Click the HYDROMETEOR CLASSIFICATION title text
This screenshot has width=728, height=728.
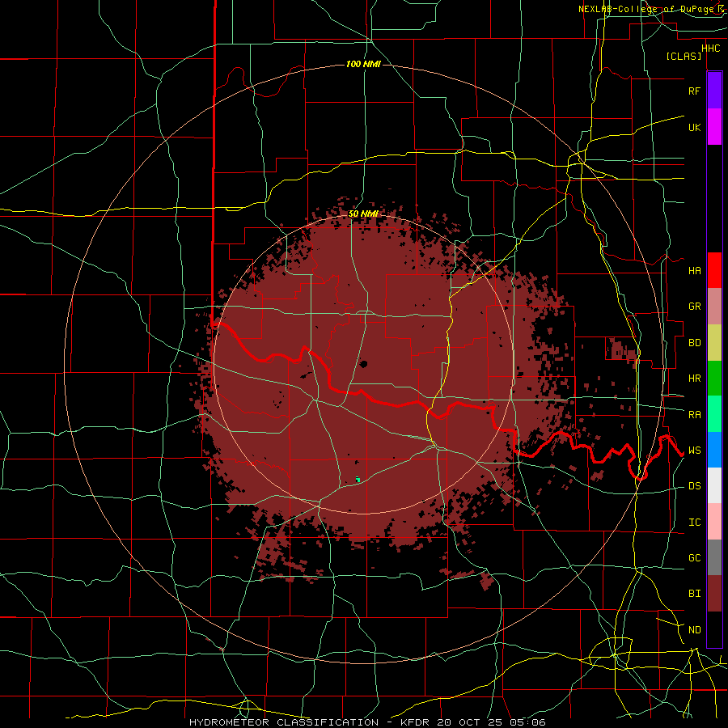(284, 722)
